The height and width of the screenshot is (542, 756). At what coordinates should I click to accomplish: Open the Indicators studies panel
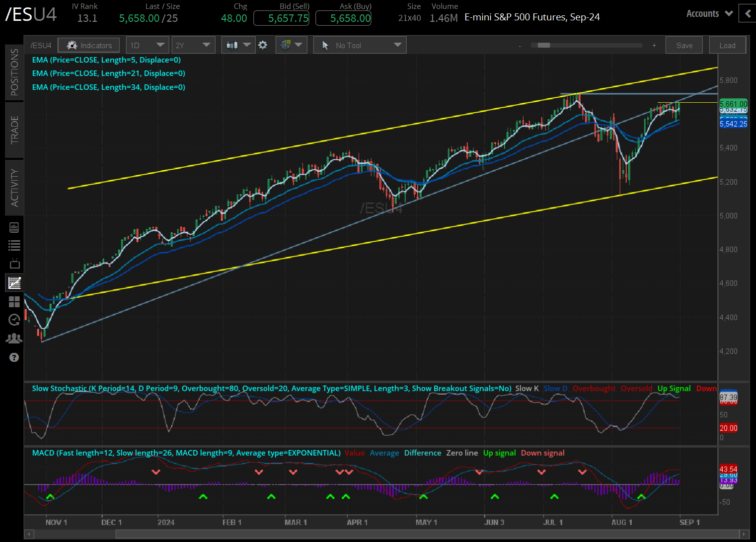88,45
